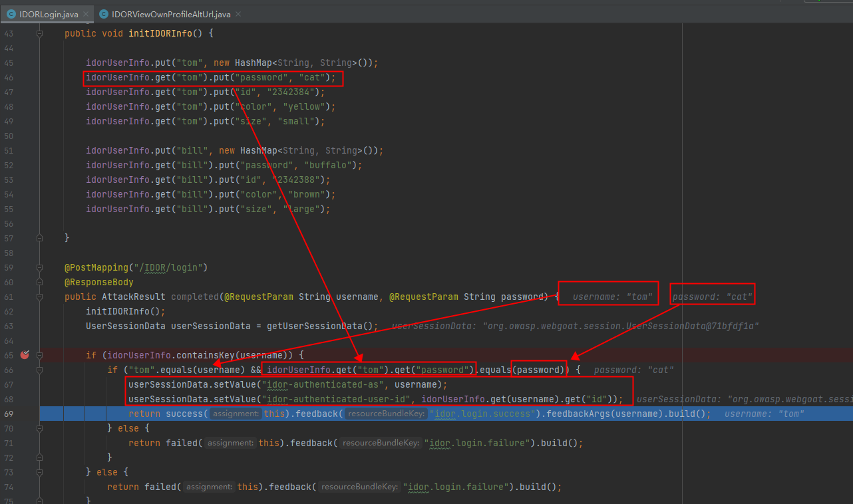Fold the containsKey if-block at line 65
Screen dimensions: 853x504
tap(40, 355)
